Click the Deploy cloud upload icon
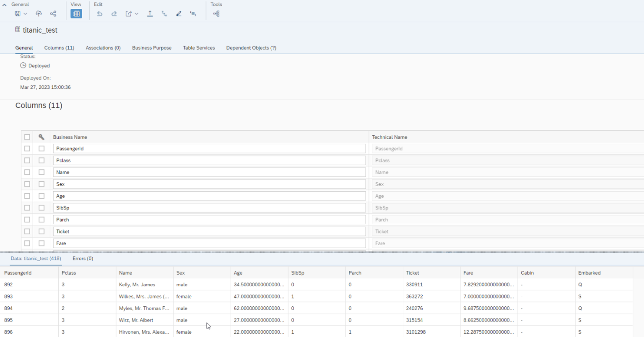 pyautogui.click(x=39, y=14)
